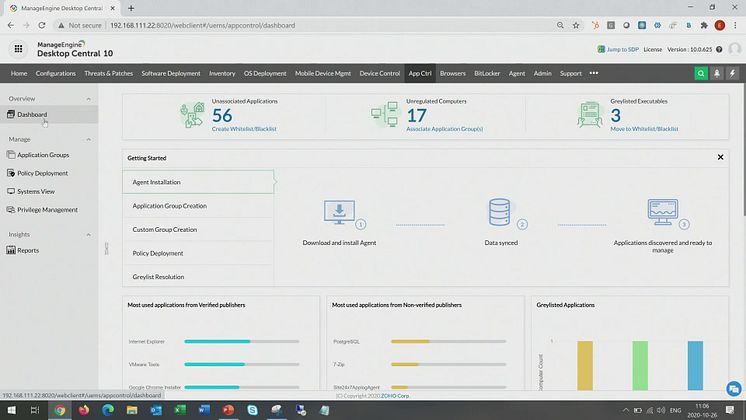The image size is (746, 420).
Task: Click the Download and install Agent icon
Action: point(339,213)
